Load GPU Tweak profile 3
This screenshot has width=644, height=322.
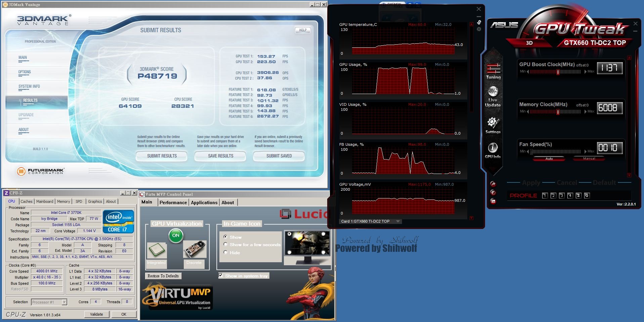(562, 195)
